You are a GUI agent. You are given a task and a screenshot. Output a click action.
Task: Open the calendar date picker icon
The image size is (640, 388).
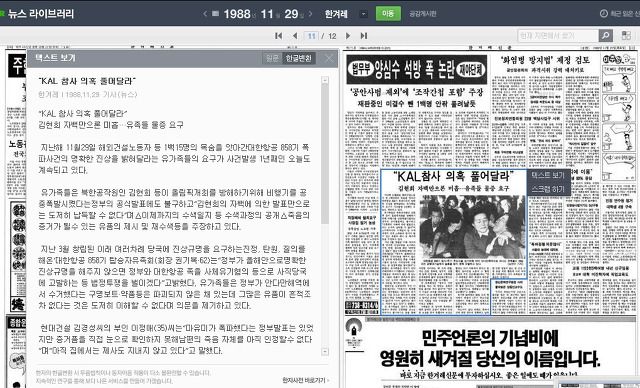coord(216,14)
